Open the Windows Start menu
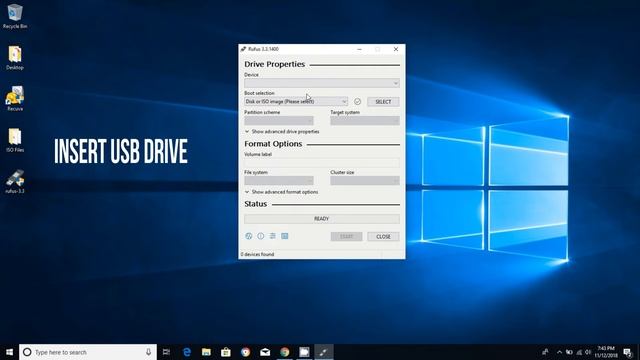Viewport: 640px width, 360px height. [9, 352]
